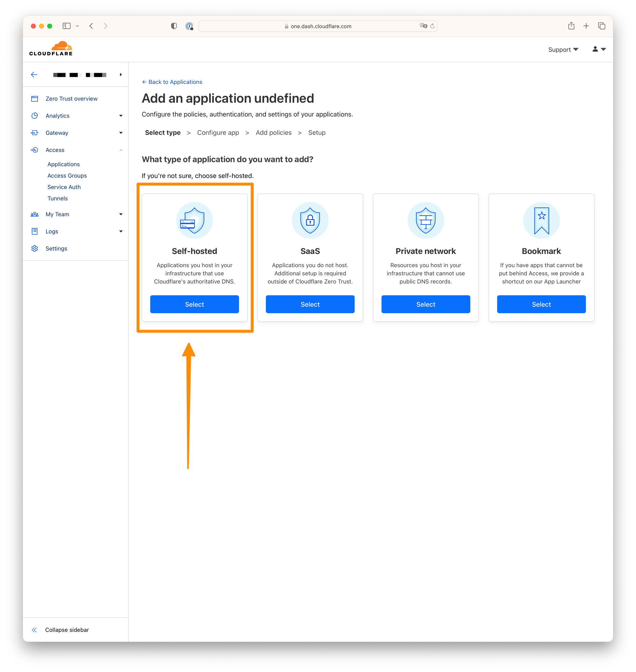
Task: Click the Settings gear icon
Action: pyautogui.click(x=35, y=248)
